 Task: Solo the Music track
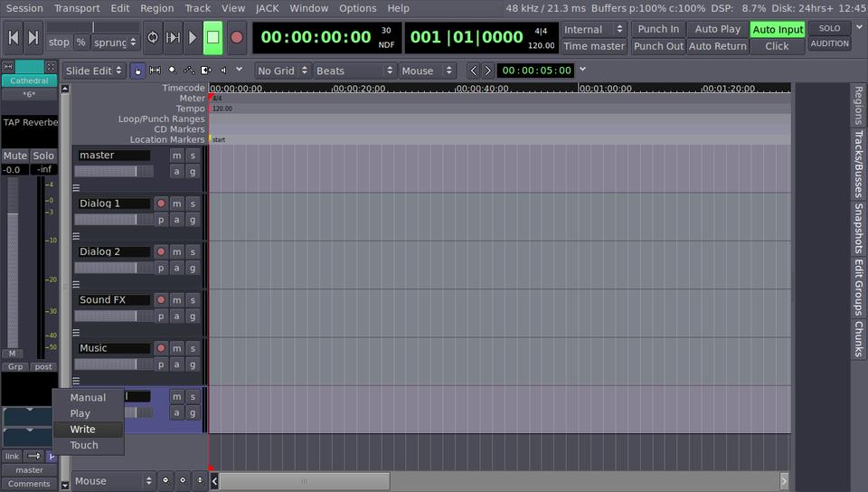[193, 348]
